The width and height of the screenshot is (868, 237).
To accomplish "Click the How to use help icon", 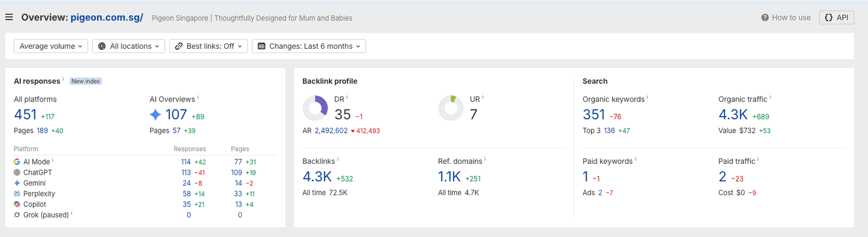I will (765, 17).
